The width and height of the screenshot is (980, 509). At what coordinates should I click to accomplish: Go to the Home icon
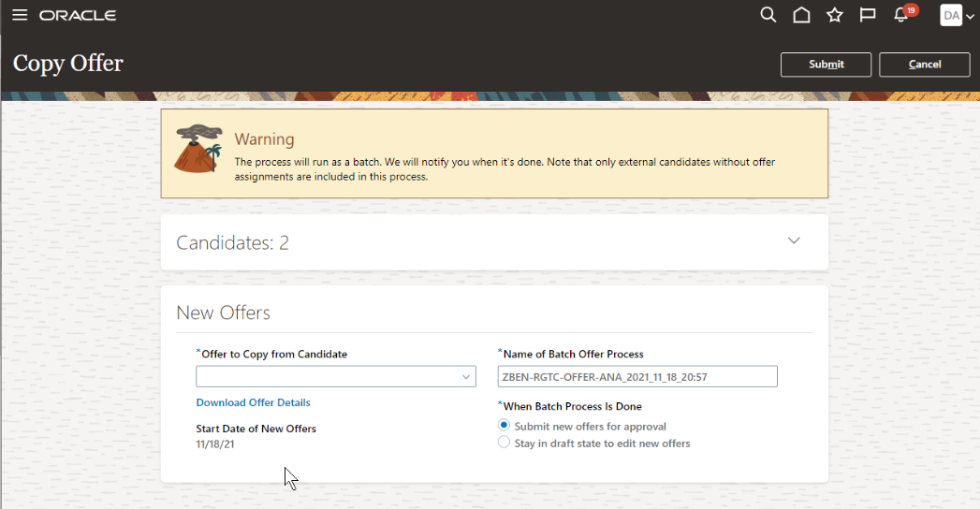click(801, 15)
